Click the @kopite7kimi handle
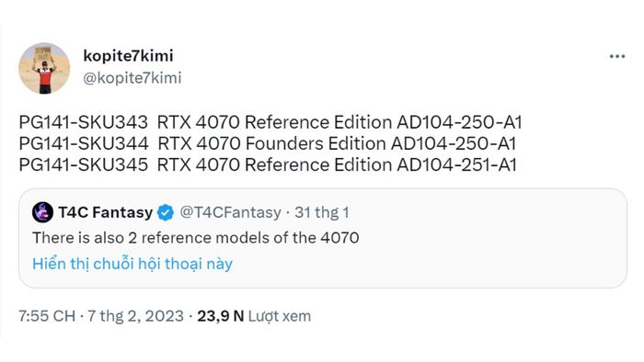 pos(132,78)
